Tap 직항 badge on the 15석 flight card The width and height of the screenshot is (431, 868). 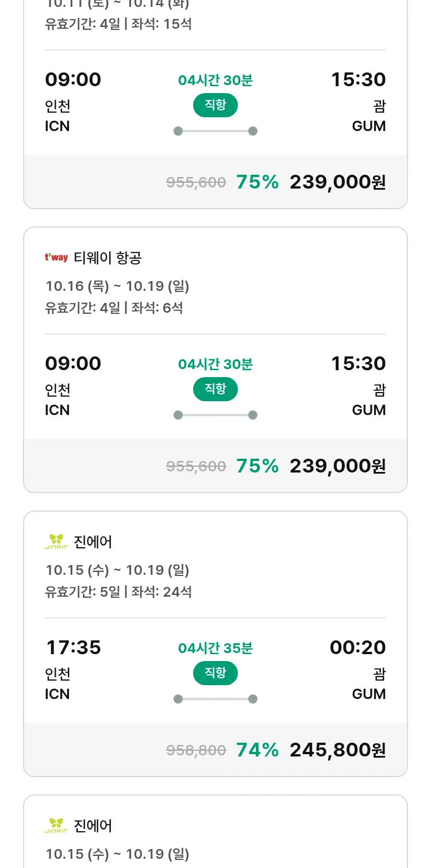[215, 105]
